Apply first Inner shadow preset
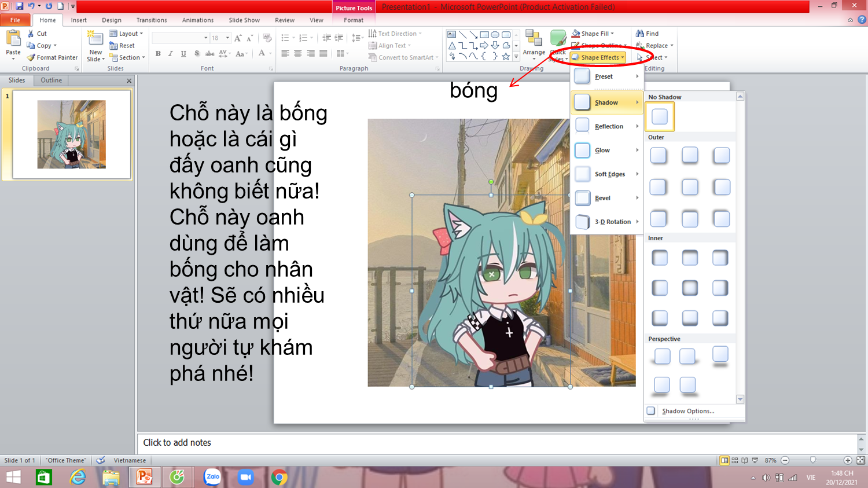 coord(660,258)
